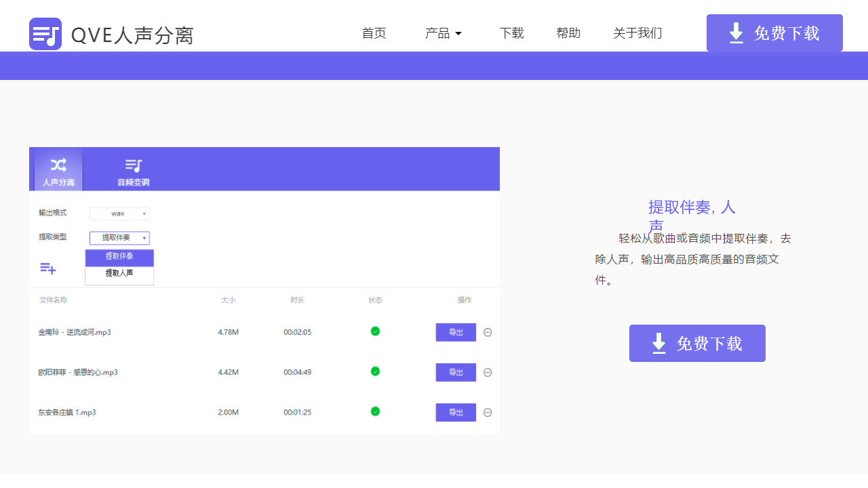Select the highlighted 提取伴奏 option
This screenshot has width=868, height=488.
coord(119,258)
